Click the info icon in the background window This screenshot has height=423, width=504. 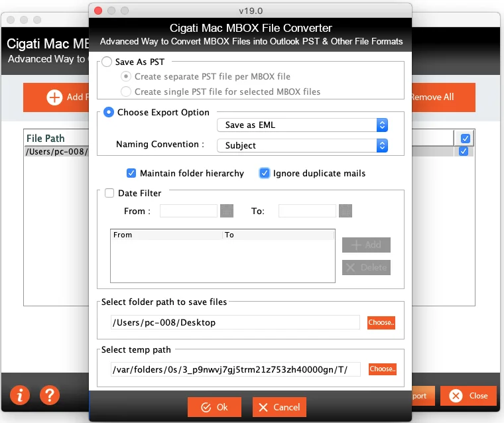(20, 395)
